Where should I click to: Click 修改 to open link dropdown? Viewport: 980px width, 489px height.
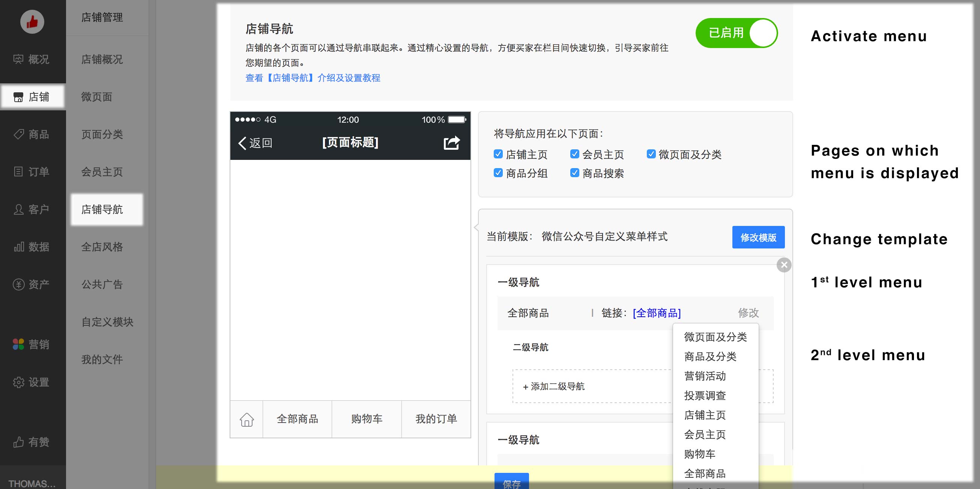tap(748, 313)
